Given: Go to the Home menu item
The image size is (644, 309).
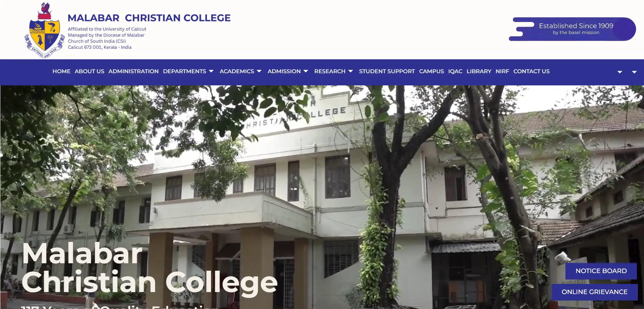Looking at the screenshot, I should [x=61, y=71].
